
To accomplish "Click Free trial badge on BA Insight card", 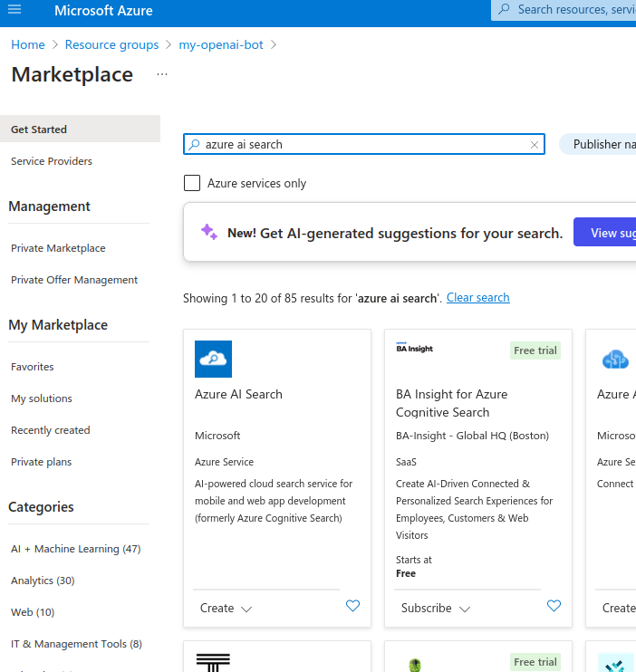I will pyautogui.click(x=535, y=350).
